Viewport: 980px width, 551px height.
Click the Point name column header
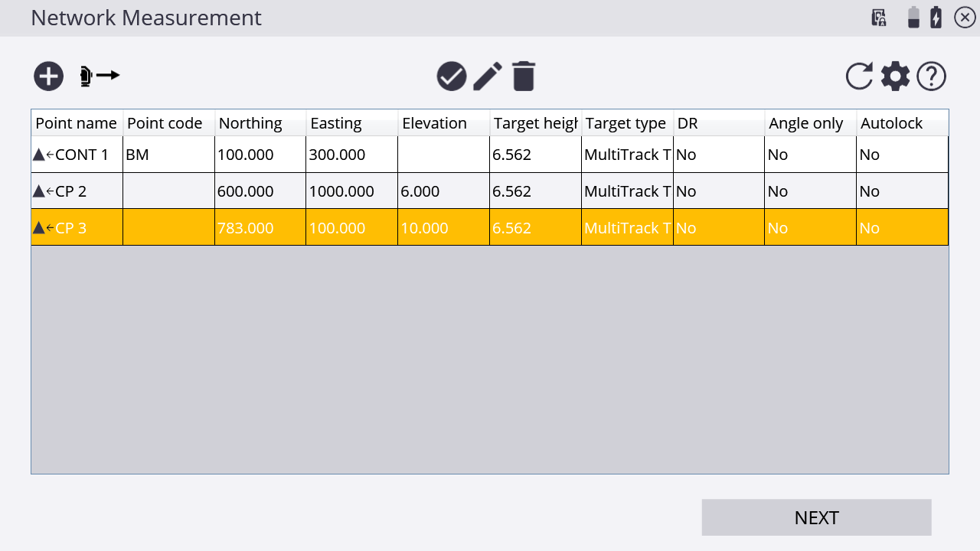tap(77, 123)
